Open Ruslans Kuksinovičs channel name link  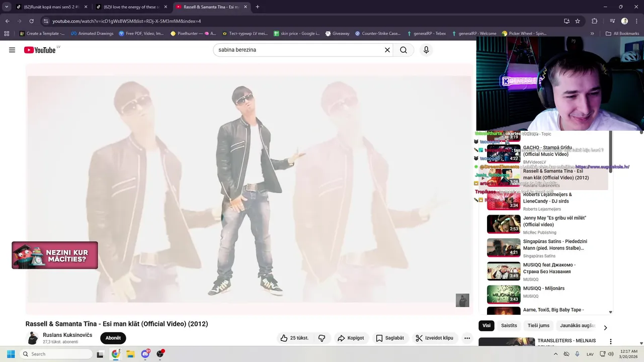click(67, 335)
